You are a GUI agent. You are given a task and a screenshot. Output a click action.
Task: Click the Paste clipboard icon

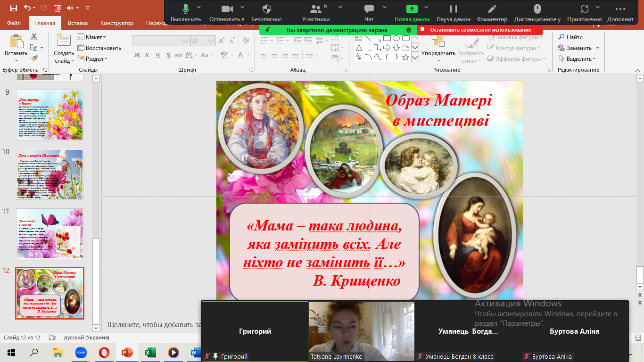(x=16, y=41)
